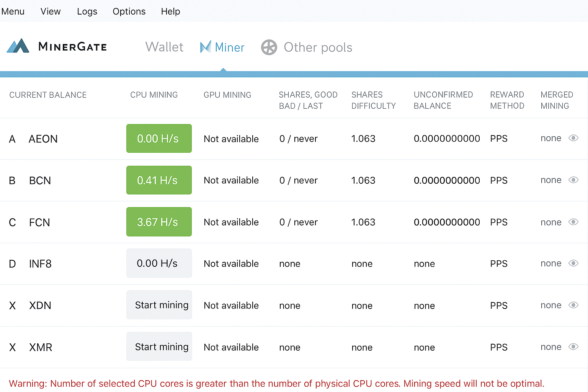Click the GPU Mining column header

tap(227, 95)
